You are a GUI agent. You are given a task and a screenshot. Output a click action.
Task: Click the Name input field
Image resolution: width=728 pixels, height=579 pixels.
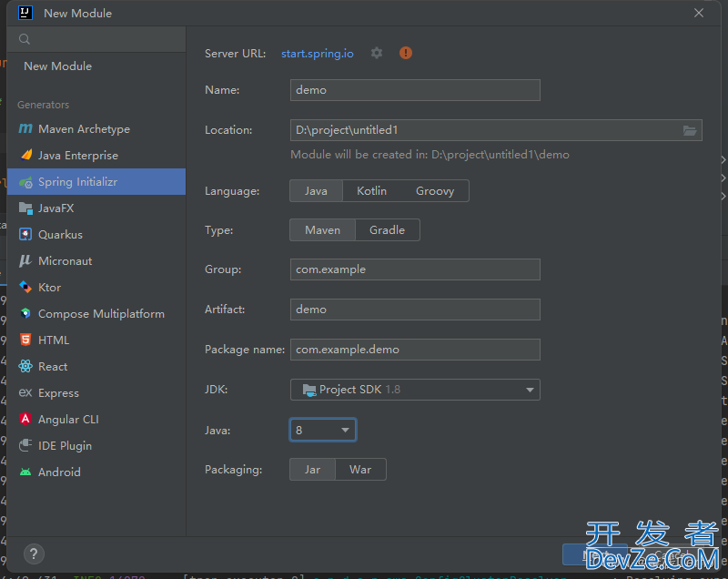point(415,90)
